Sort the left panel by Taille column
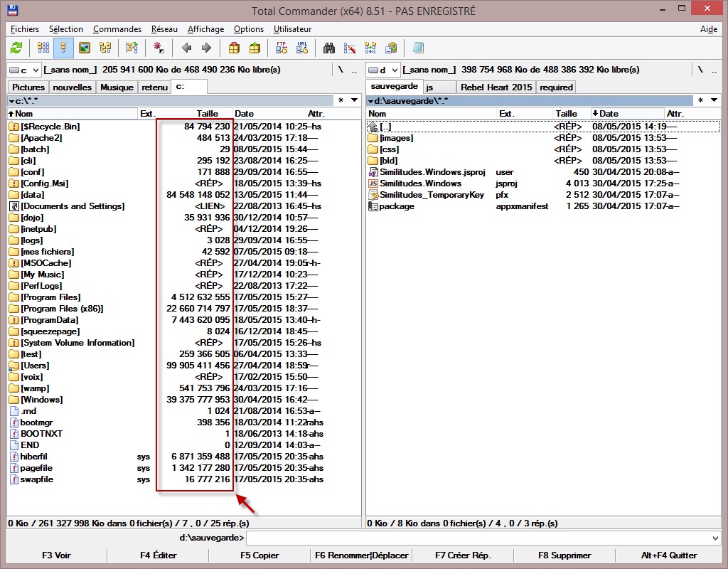Image resolution: width=728 pixels, height=569 pixels. tap(208, 114)
